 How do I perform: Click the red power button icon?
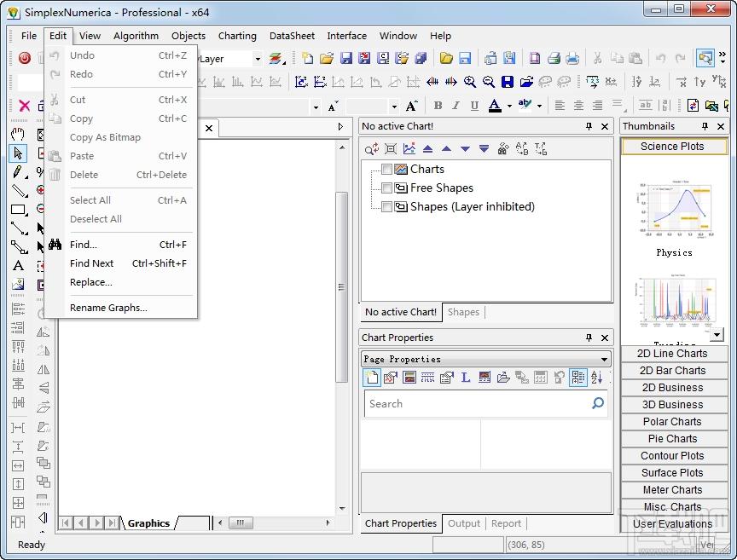(25, 58)
